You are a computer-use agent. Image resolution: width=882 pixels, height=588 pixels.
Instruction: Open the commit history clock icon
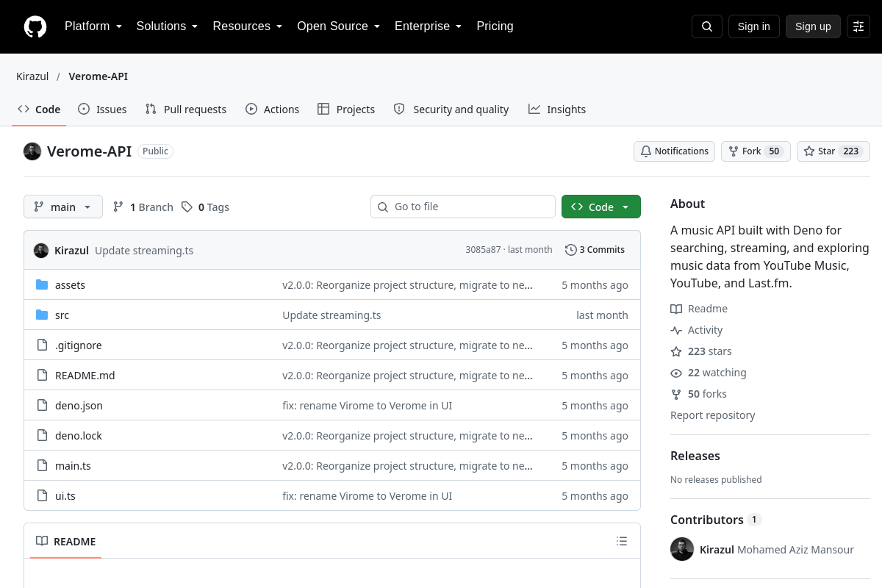coord(571,250)
